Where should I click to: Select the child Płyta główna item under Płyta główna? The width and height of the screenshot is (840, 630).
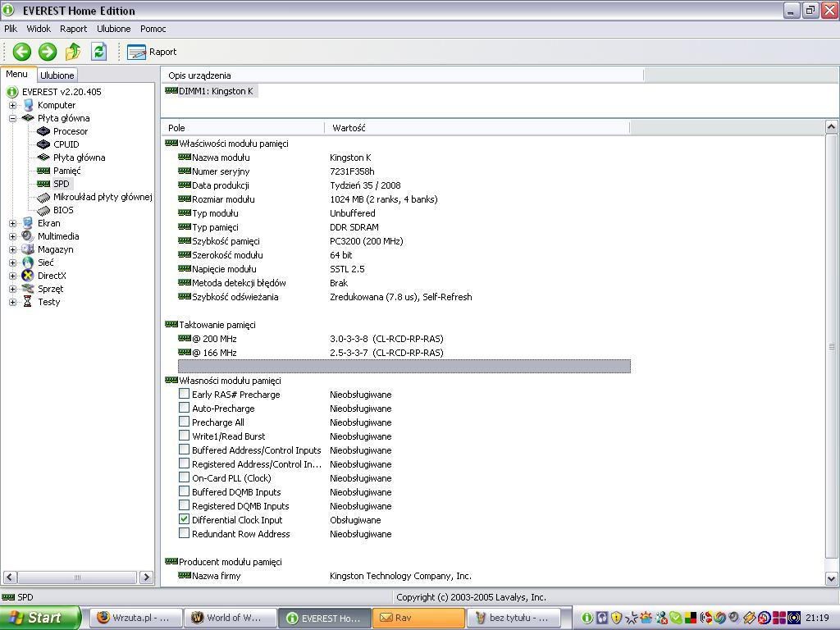click(79, 157)
